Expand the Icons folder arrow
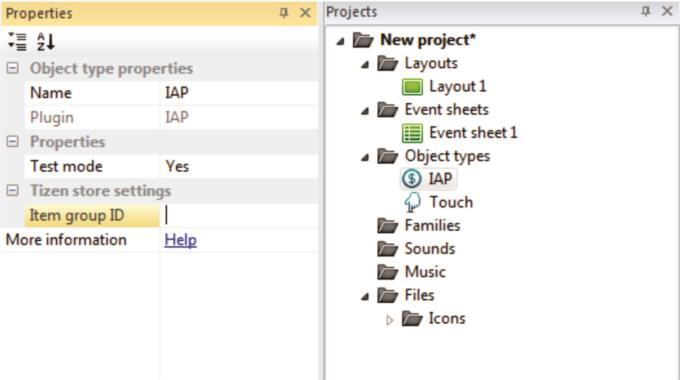This screenshot has width=680, height=380. click(389, 320)
